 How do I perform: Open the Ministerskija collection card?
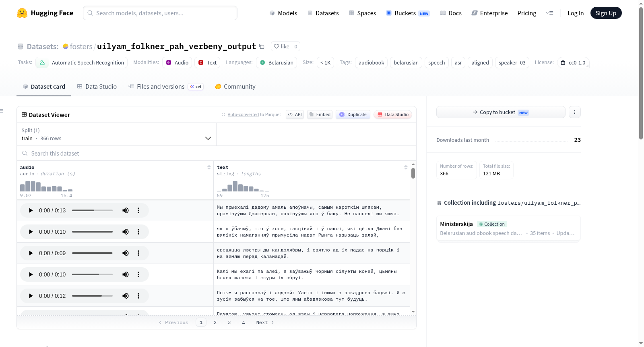(x=508, y=228)
